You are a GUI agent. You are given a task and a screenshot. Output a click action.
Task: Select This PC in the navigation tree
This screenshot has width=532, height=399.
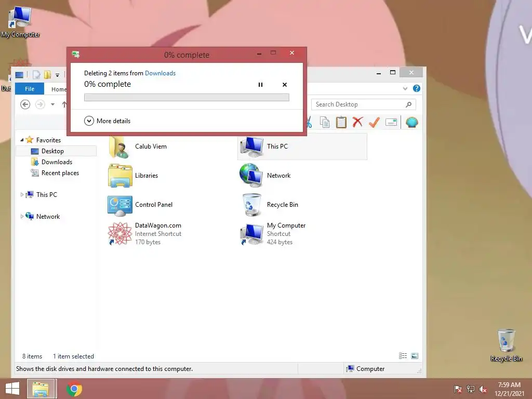coord(46,194)
